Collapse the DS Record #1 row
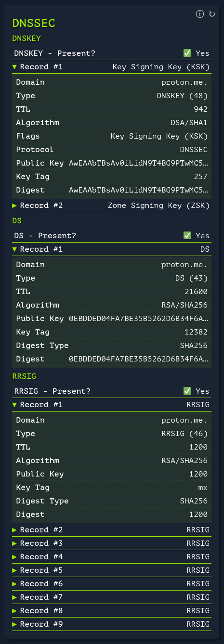Viewport: 224px width, 644px height. [112, 249]
